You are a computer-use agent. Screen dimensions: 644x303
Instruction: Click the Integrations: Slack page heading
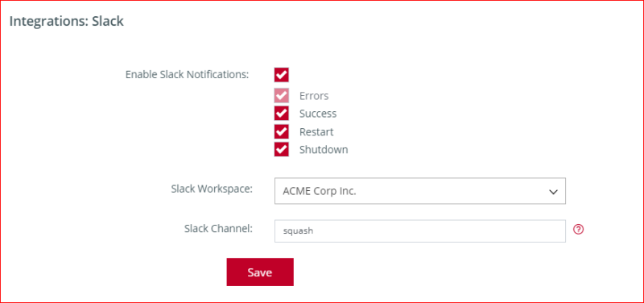coord(67,22)
